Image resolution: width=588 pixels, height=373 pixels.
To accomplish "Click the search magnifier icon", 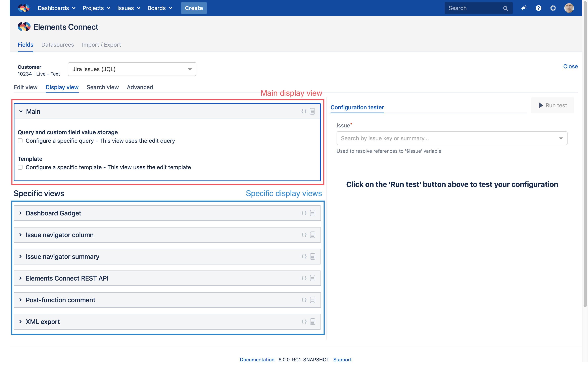I will pyautogui.click(x=505, y=8).
